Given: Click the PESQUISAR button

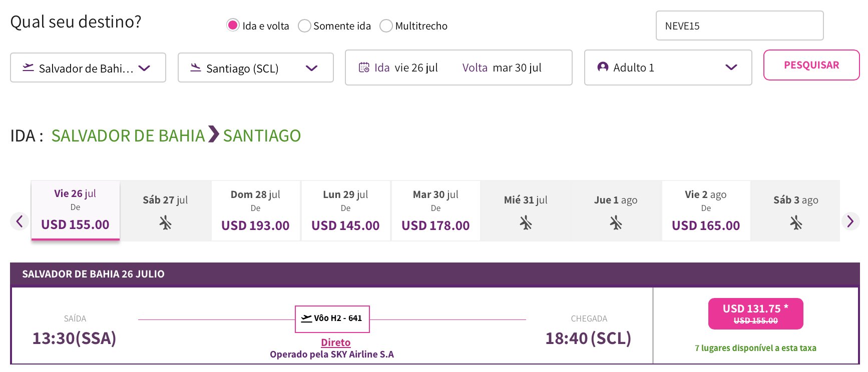Looking at the screenshot, I should [x=811, y=65].
